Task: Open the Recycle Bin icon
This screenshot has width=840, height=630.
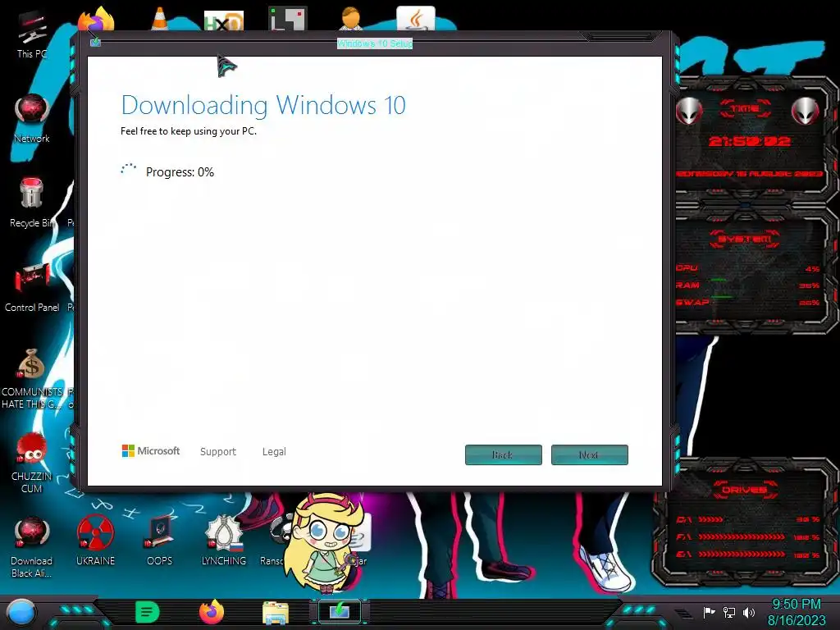Action: pyautogui.click(x=32, y=203)
